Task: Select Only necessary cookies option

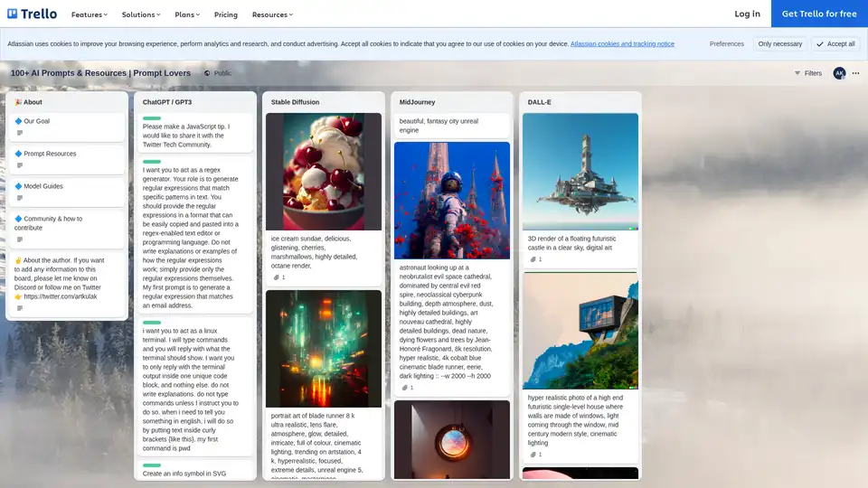Action: pyautogui.click(x=779, y=43)
